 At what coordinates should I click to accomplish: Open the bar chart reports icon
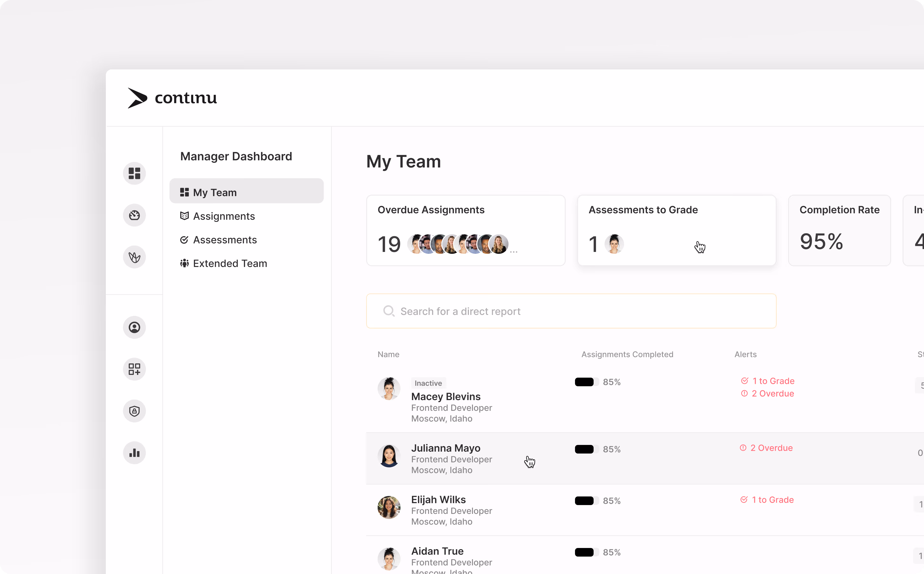click(134, 453)
